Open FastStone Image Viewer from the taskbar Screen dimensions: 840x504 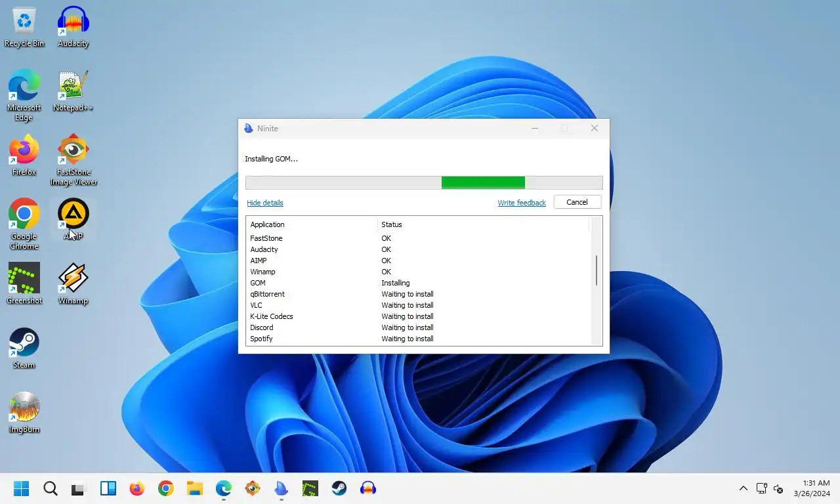[x=253, y=488]
